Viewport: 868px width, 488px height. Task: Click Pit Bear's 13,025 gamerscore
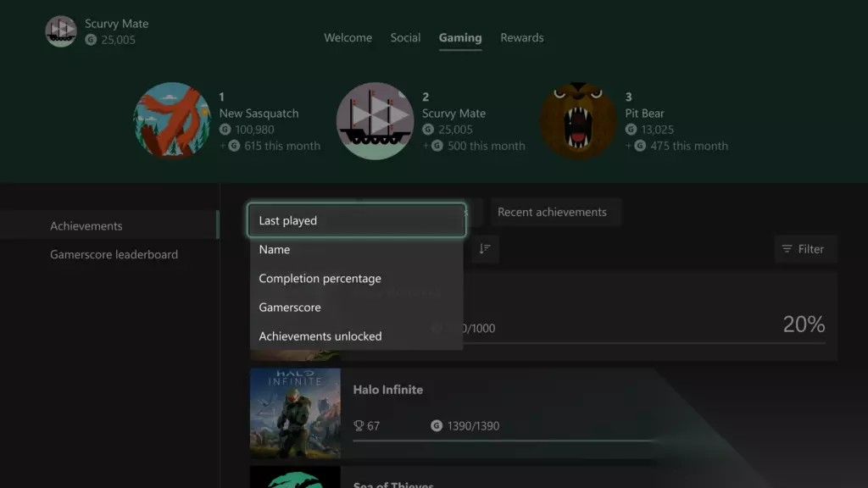click(657, 130)
